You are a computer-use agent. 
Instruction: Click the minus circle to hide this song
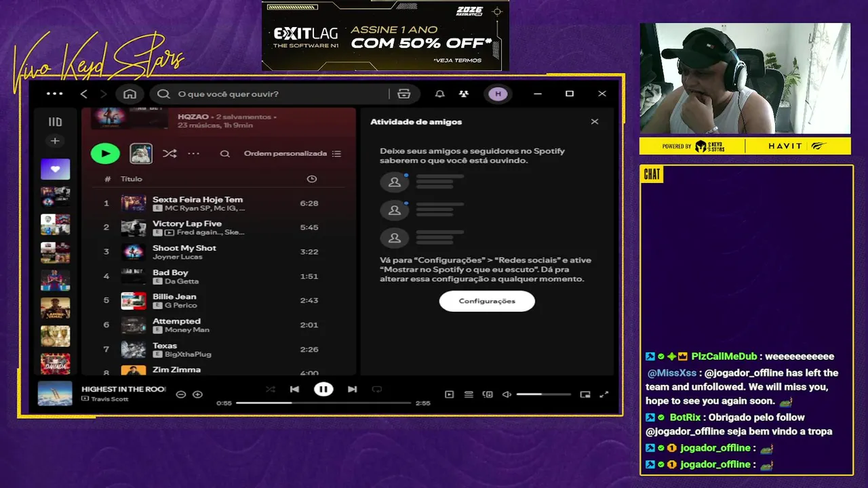coord(180,394)
